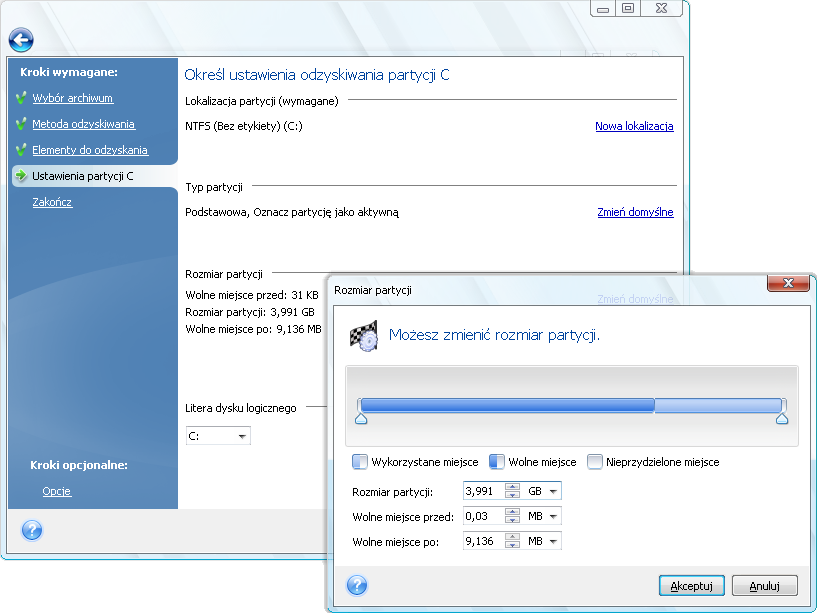This screenshot has width=817, height=613.
Task: Click the Wykorzystane miejsce legend box
Action: (x=360, y=462)
